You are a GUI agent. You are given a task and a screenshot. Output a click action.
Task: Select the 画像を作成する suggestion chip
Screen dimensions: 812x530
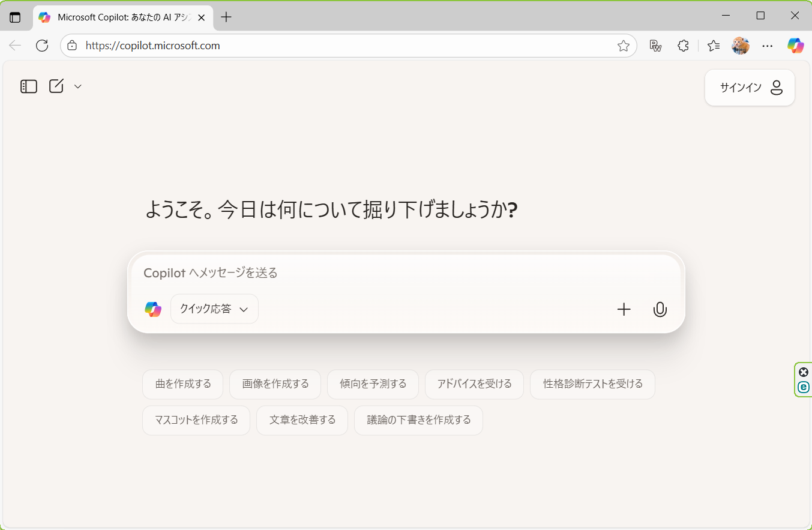tap(275, 384)
